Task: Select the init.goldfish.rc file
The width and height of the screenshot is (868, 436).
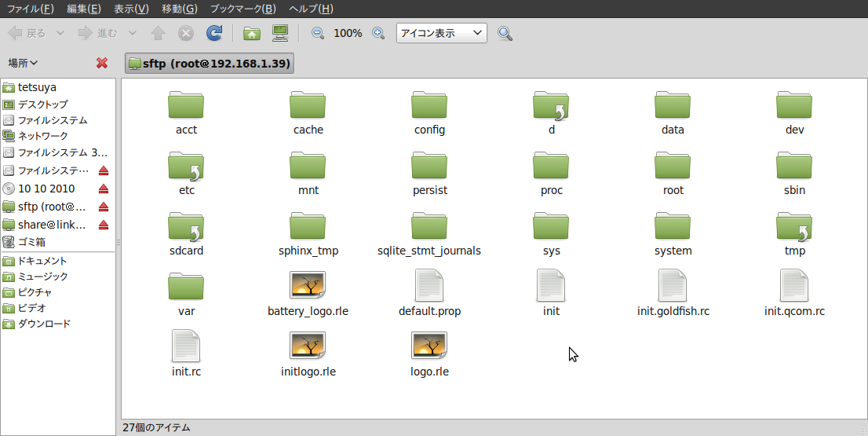Action: (673, 286)
